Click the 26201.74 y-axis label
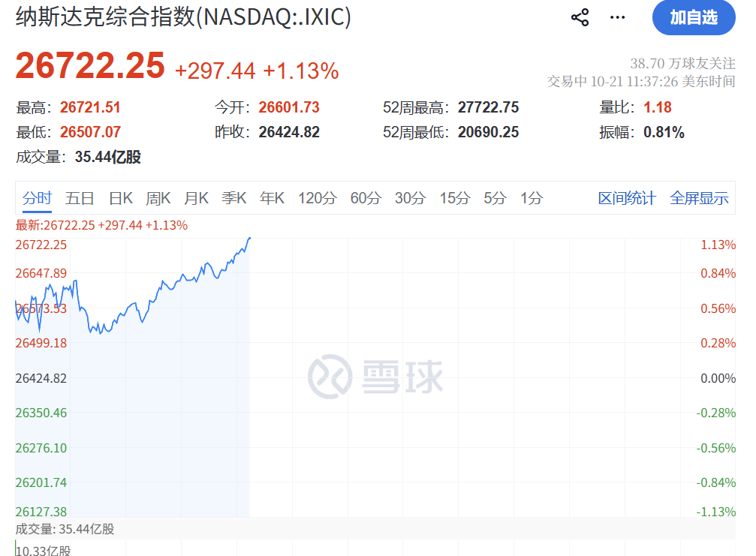The image size is (756, 556). [41, 482]
